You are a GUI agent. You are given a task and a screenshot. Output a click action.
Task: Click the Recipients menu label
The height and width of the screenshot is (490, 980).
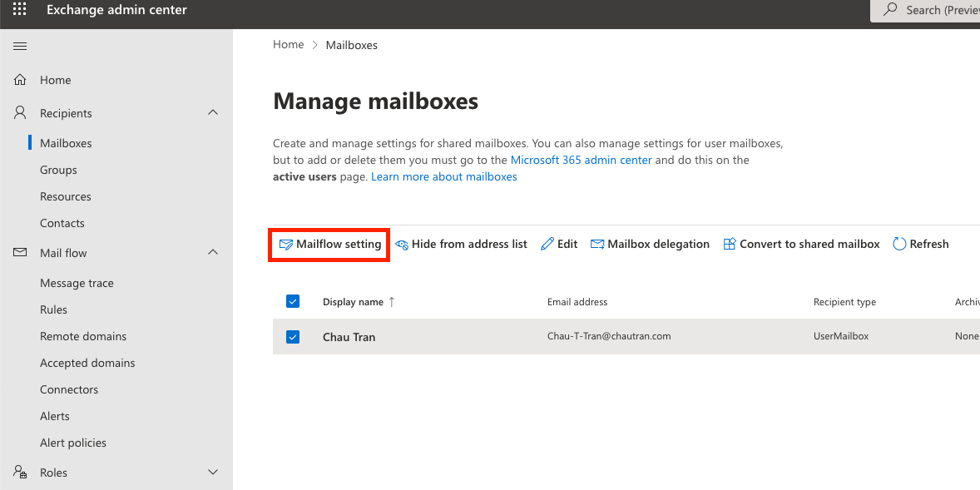(x=66, y=113)
